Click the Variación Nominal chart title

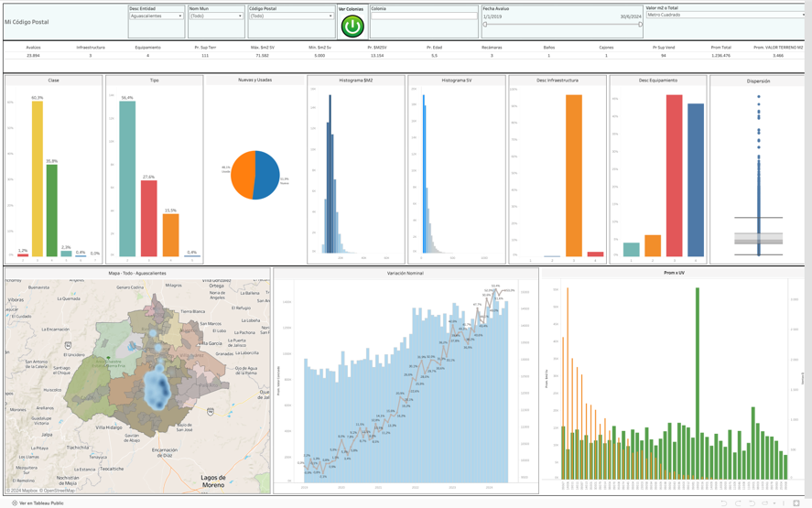[x=405, y=273]
